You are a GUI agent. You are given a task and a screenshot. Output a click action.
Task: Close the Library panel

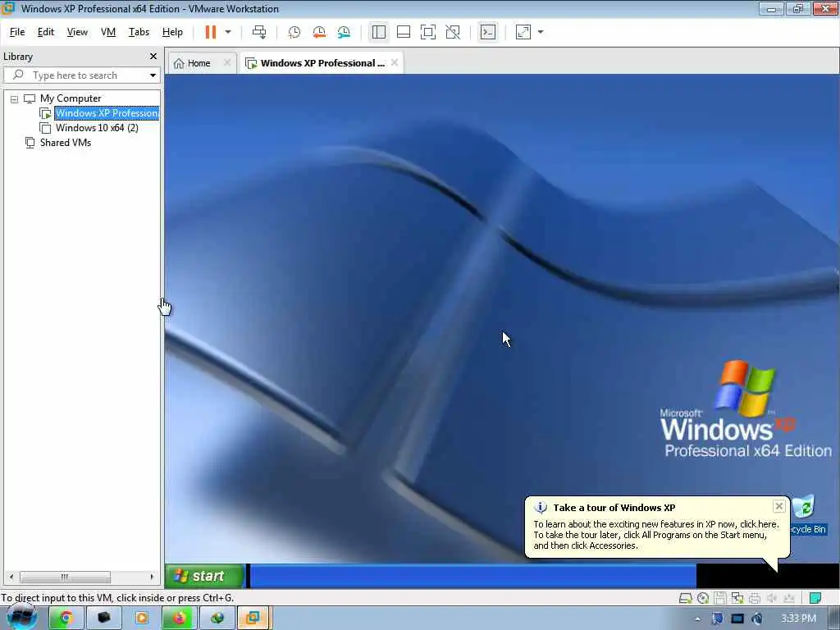tap(153, 57)
